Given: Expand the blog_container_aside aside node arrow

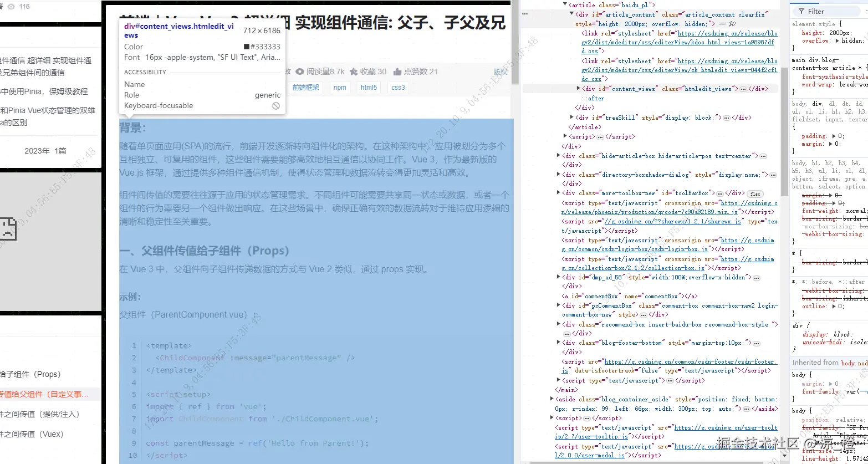Looking at the screenshot, I should click(x=552, y=399).
